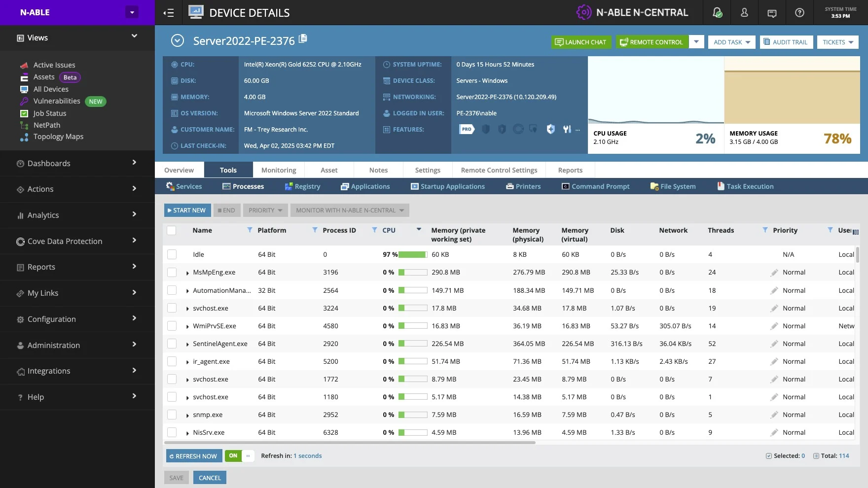The width and height of the screenshot is (868, 488).
Task: Switch to the Overview tab
Action: pyautogui.click(x=179, y=170)
